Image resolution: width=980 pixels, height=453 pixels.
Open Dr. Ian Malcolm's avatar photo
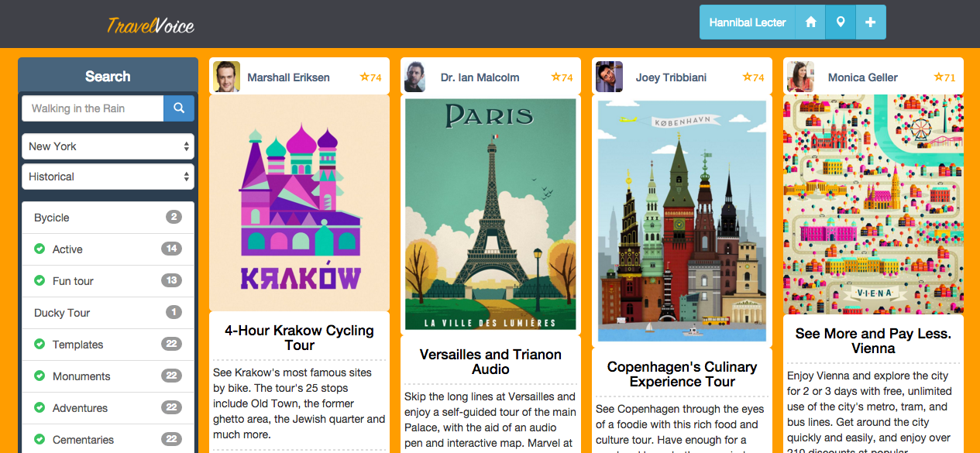pyautogui.click(x=414, y=77)
